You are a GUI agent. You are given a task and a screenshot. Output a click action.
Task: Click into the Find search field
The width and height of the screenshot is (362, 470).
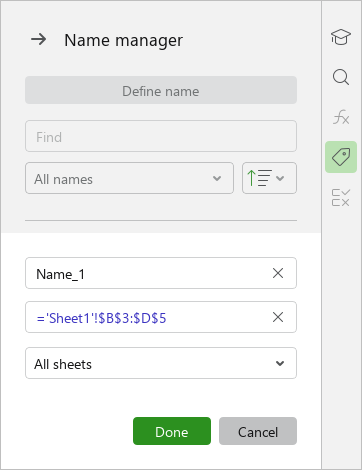(161, 136)
